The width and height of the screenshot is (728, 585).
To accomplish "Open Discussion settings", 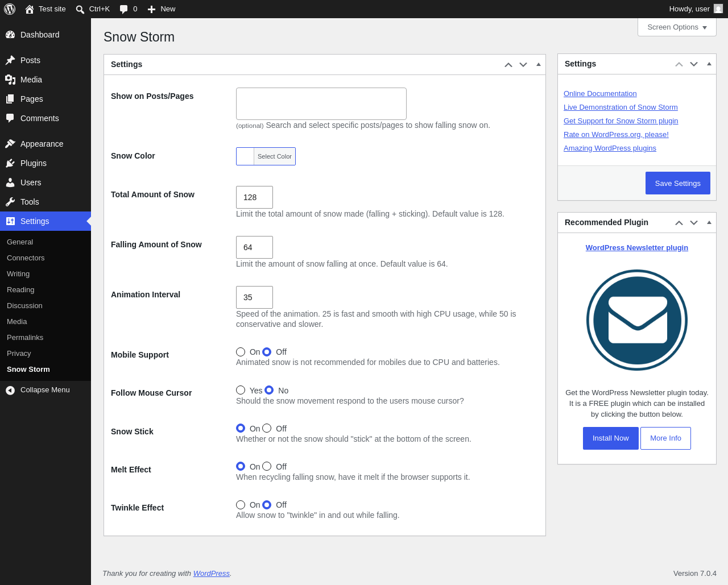I will tap(24, 306).
